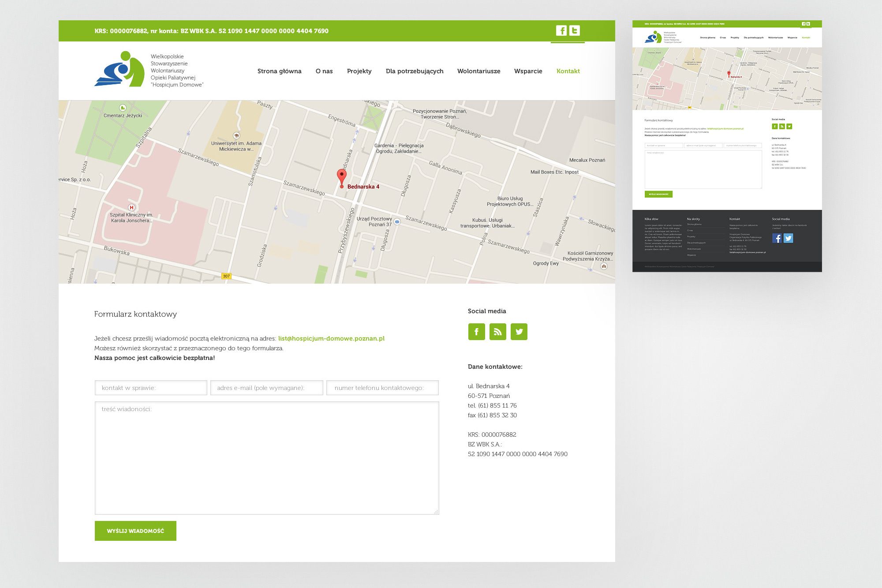Image resolution: width=882 pixels, height=588 pixels.
Task: Focus the kontakt w sprawie field
Action: (151, 388)
